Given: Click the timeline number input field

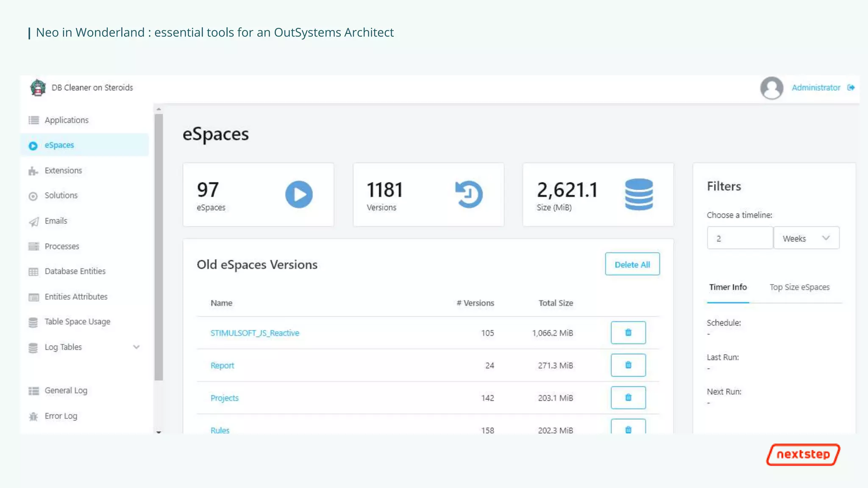Looking at the screenshot, I should click(740, 238).
